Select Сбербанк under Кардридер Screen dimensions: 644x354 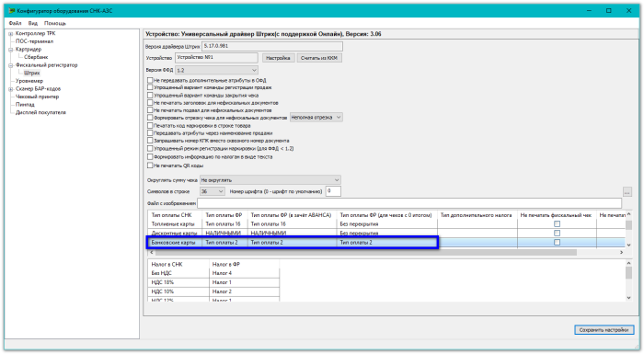[36, 57]
